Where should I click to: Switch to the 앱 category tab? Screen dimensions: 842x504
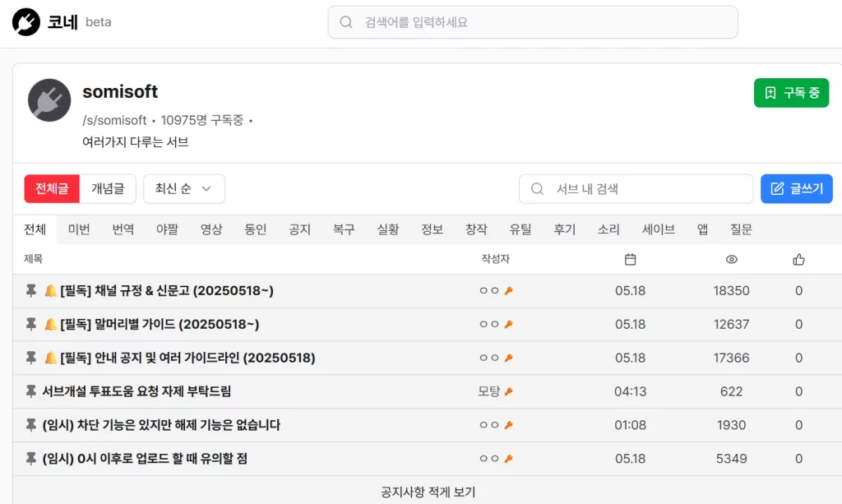tap(702, 229)
